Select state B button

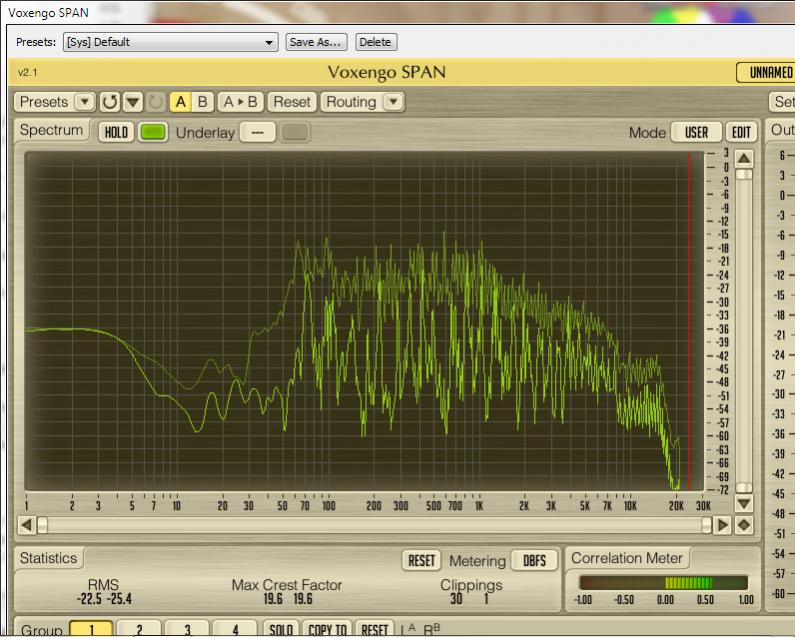pyautogui.click(x=203, y=102)
